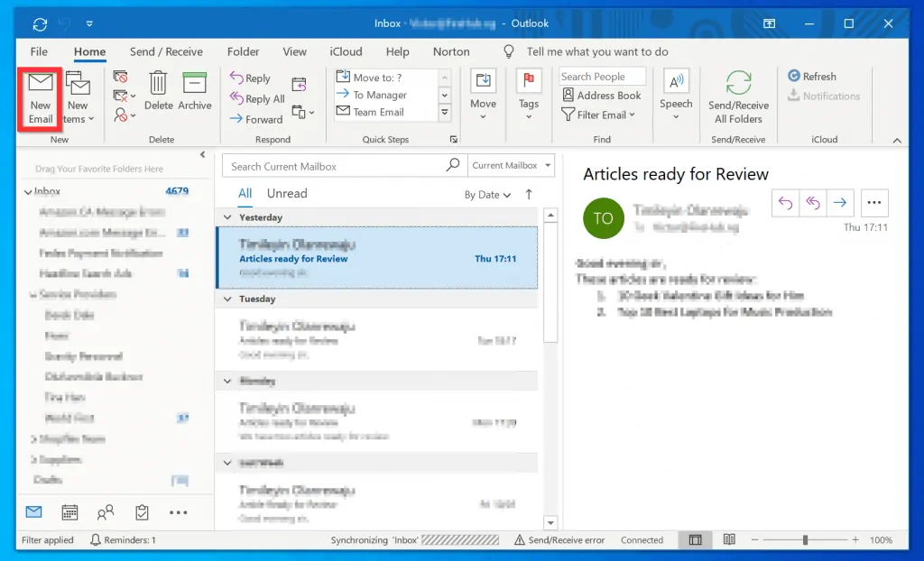
Task: Open the Current Mailbox dropdown
Action: (510, 165)
